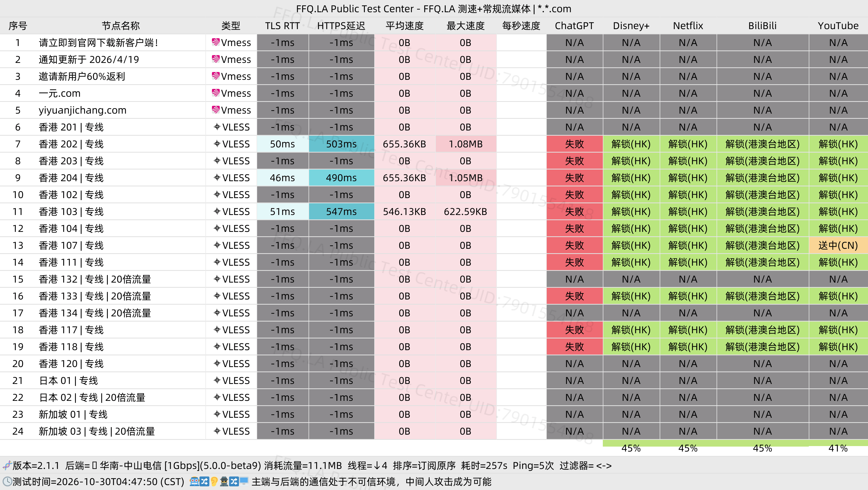Select the 622.59KB max speed cell

466,211
